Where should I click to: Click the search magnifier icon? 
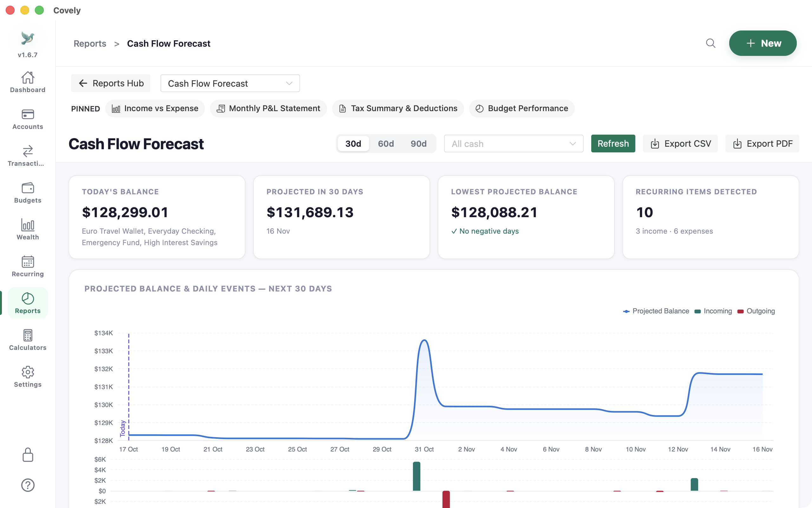click(x=710, y=43)
